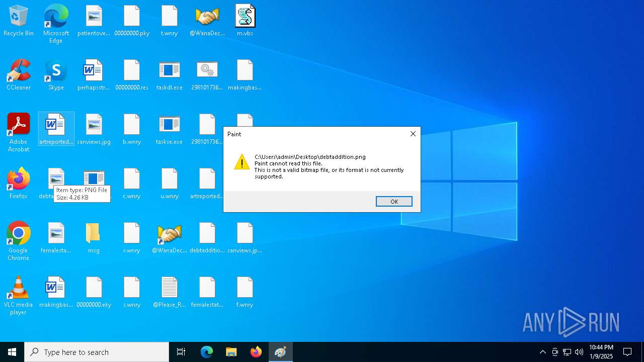Select the taskdl.exe icon

tap(170, 75)
